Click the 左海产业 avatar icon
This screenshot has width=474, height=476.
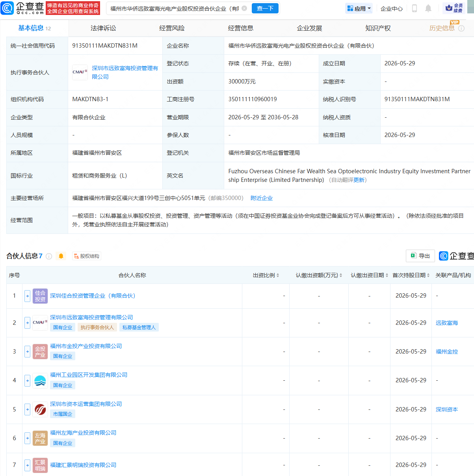(40, 438)
